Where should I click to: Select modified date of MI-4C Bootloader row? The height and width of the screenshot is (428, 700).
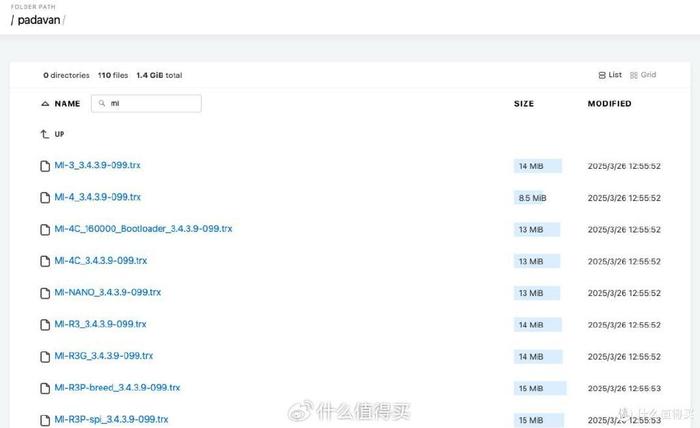click(x=624, y=229)
